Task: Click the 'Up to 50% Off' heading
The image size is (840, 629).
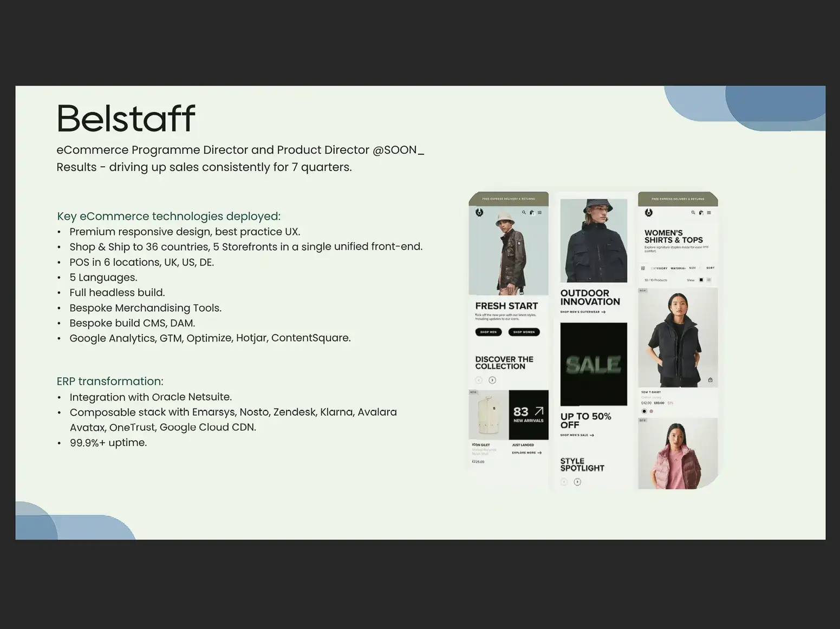Action: click(x=585, y=421)
